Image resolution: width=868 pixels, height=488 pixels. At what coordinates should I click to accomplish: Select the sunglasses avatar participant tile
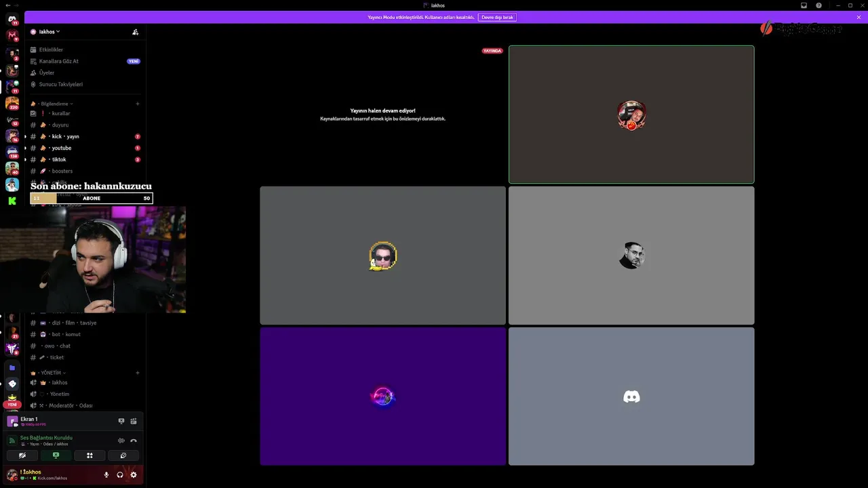pos(382,256)
